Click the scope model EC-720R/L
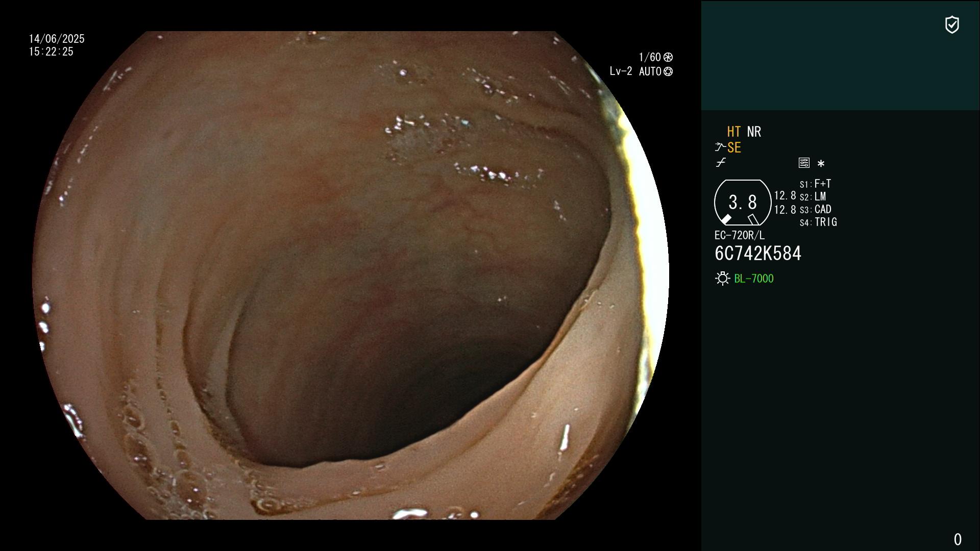The image size is (980, 551). tap(740, 235)
